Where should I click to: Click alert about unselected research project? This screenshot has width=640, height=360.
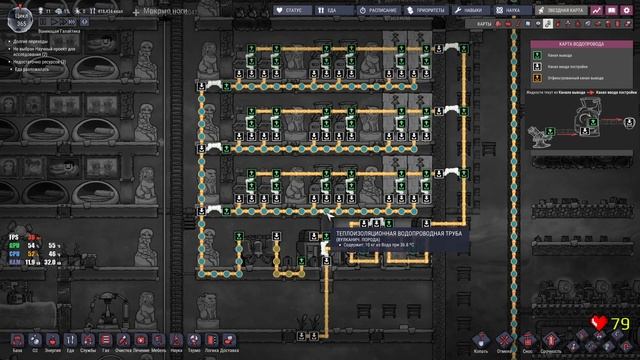43,51
